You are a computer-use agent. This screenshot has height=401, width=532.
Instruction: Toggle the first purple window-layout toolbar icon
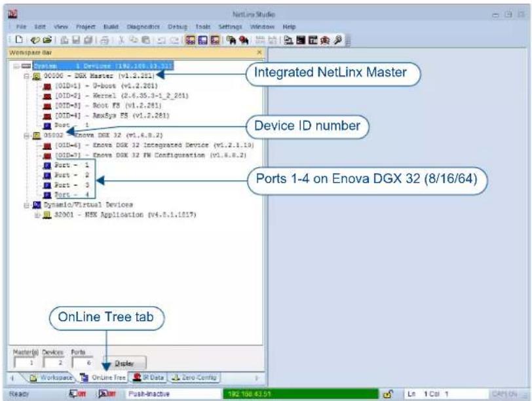(x=191, y=41)
